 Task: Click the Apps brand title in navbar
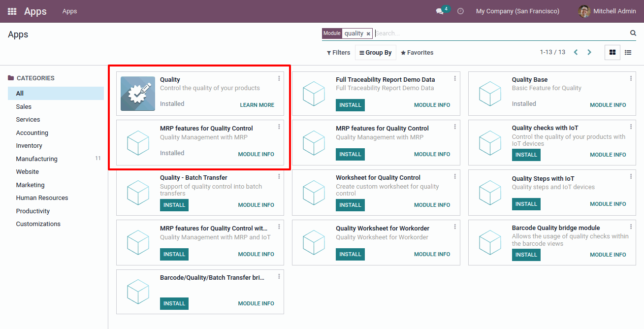pyautogui.click(x=35, y=11)
